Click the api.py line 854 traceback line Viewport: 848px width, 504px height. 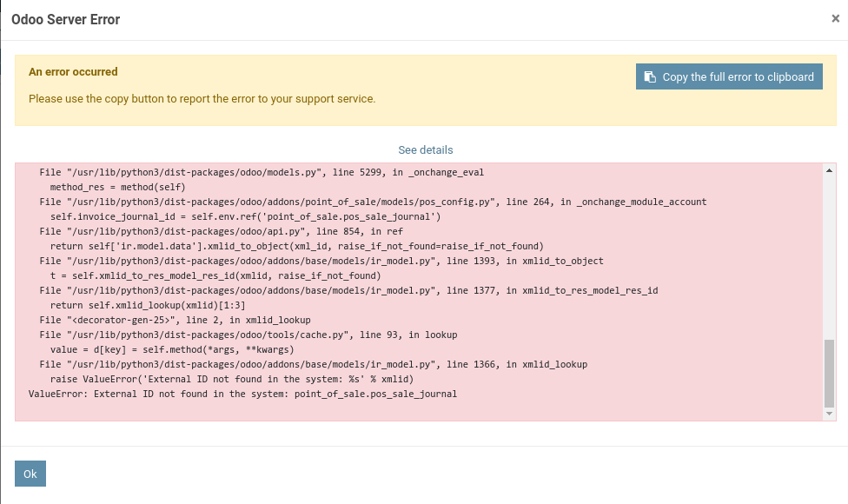point(222,231)
